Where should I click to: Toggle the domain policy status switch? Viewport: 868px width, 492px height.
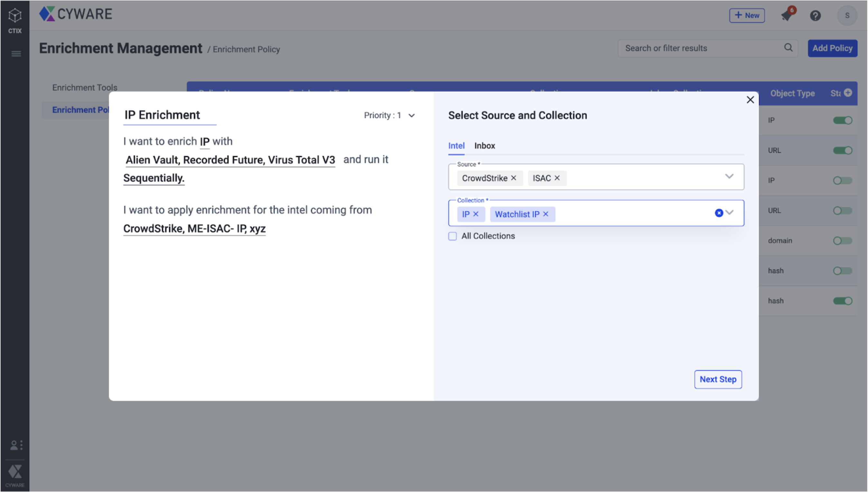tap(842, 241)
